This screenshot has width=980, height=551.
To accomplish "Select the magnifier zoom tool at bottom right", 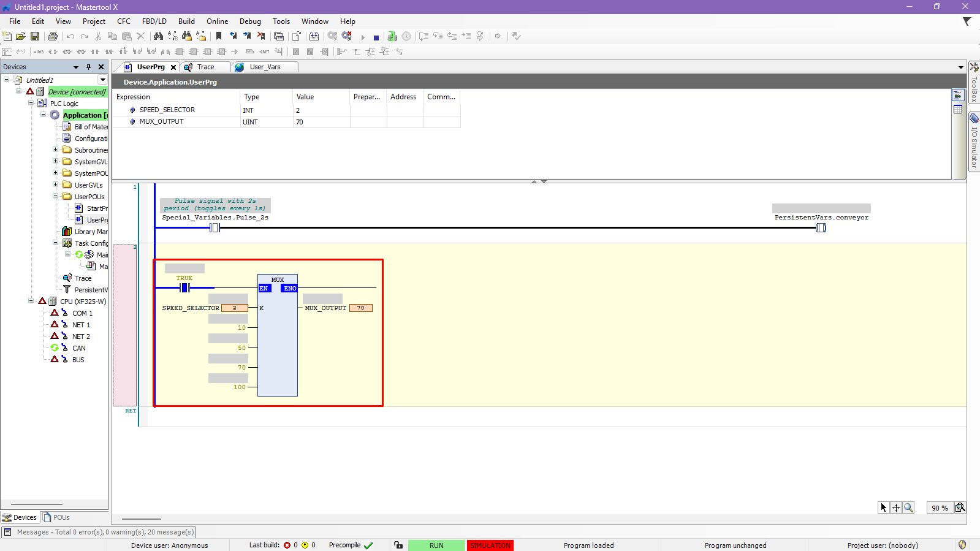I will tap(908, 507).
